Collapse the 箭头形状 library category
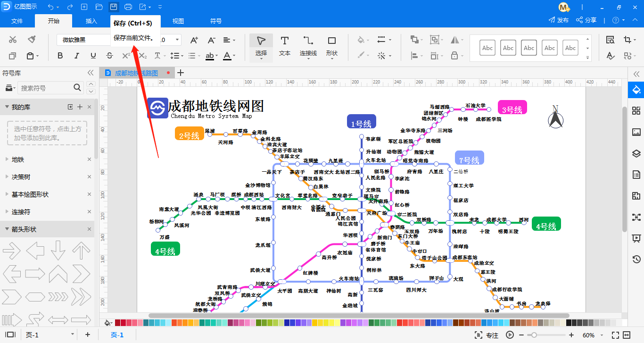 click(x=7, y=229)
